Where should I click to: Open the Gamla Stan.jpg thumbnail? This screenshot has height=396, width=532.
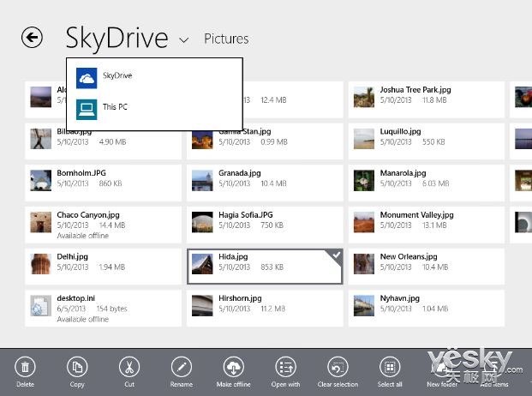pyautogui.click(x=202, y=139)
